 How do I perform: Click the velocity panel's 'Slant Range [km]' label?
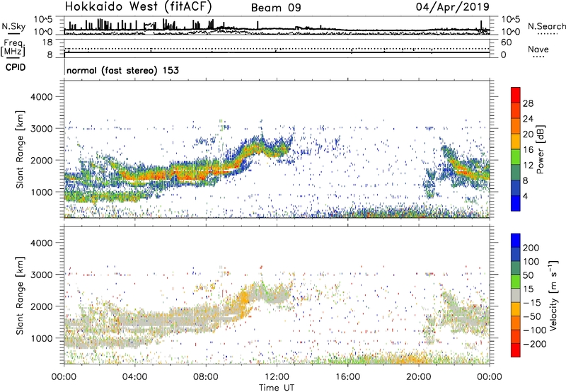pyautogui.click(x=20, y=295)
